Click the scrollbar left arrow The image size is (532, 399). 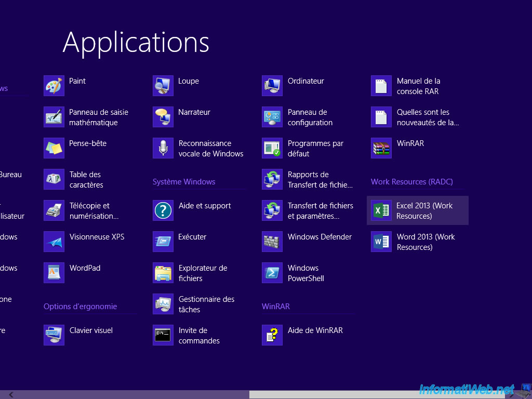coord(11,395)
